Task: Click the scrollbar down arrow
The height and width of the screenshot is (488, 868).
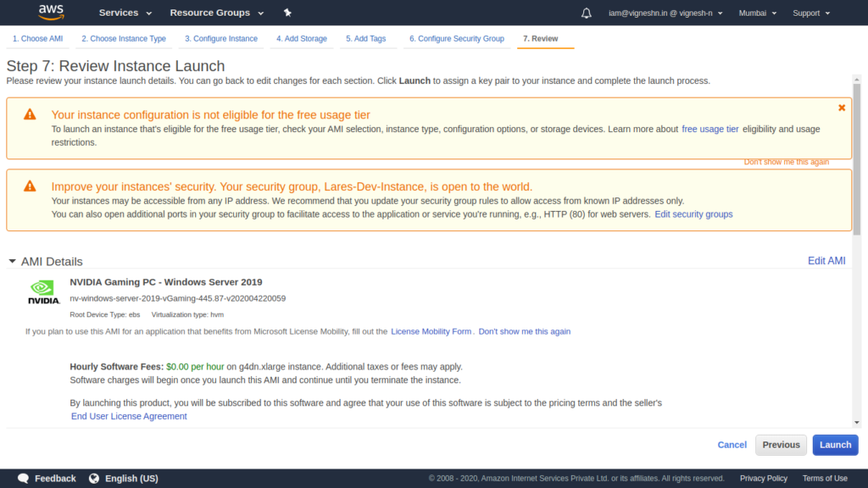Action: point(857,423)
